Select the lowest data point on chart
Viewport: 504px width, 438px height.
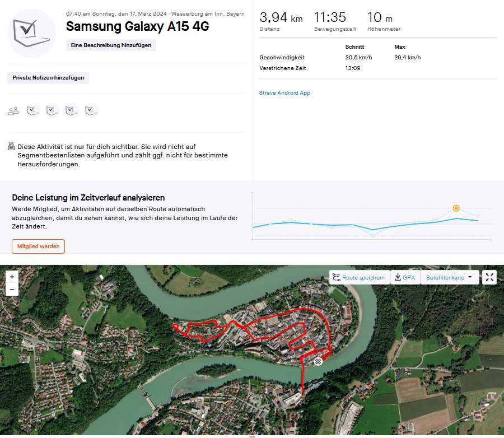click(x=373, y=236)
